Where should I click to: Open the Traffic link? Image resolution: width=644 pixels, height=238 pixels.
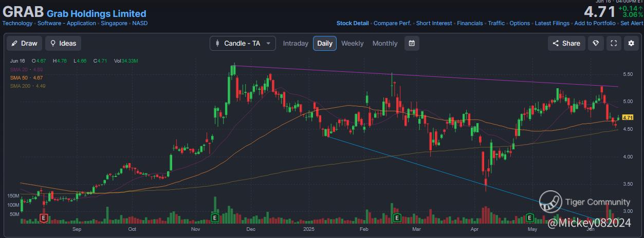click(496, 23)
